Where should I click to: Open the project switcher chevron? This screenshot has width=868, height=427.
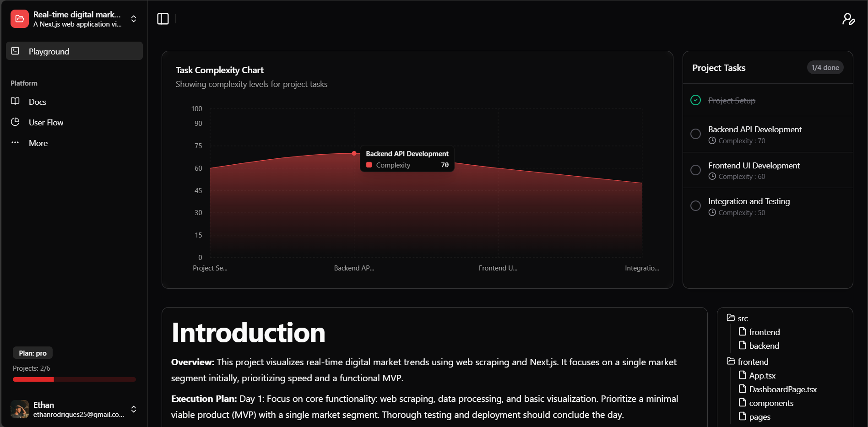[x=134, y=19]
